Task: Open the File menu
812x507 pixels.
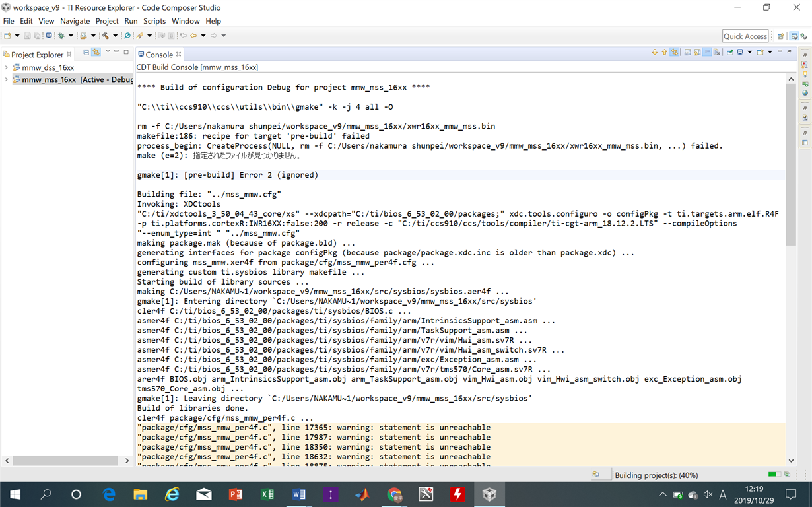Action: coord(9,21)
